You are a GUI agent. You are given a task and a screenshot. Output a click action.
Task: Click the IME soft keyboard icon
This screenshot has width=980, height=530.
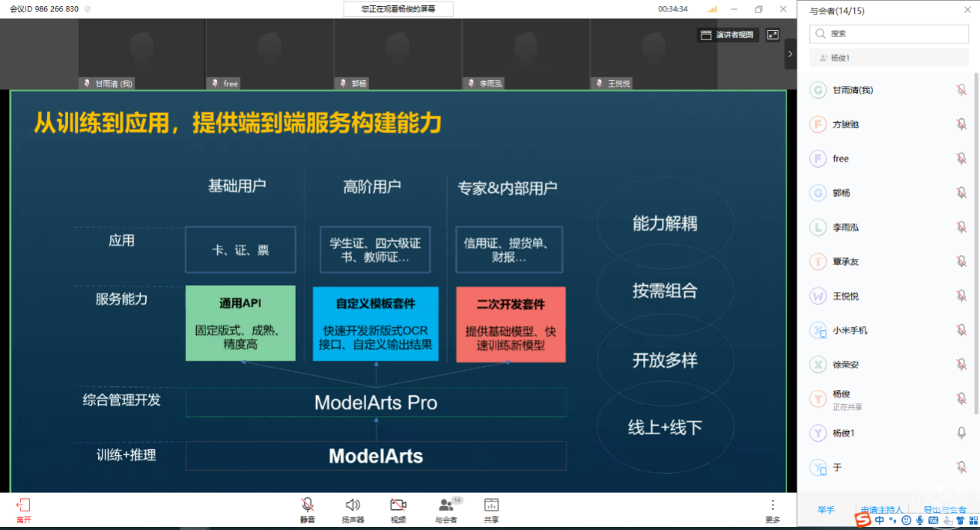[933, 521]
